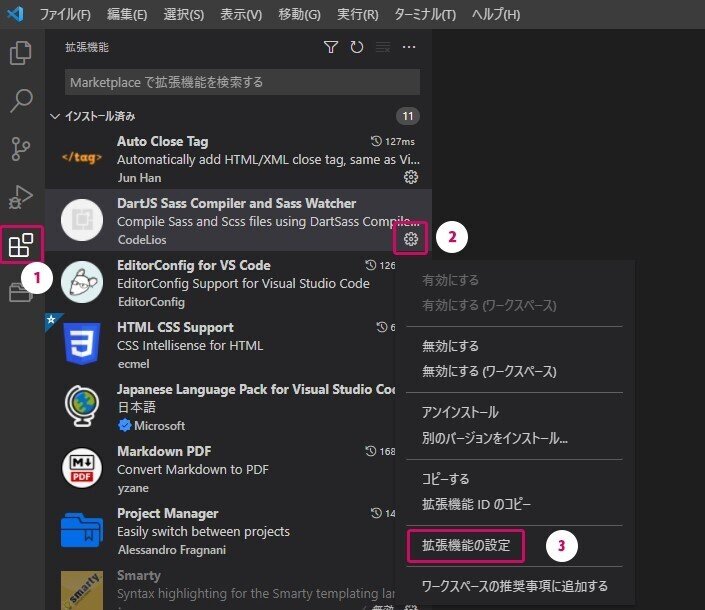Open Run and Debug view
This screenshot has height=610, width=705.
[21, 196]
